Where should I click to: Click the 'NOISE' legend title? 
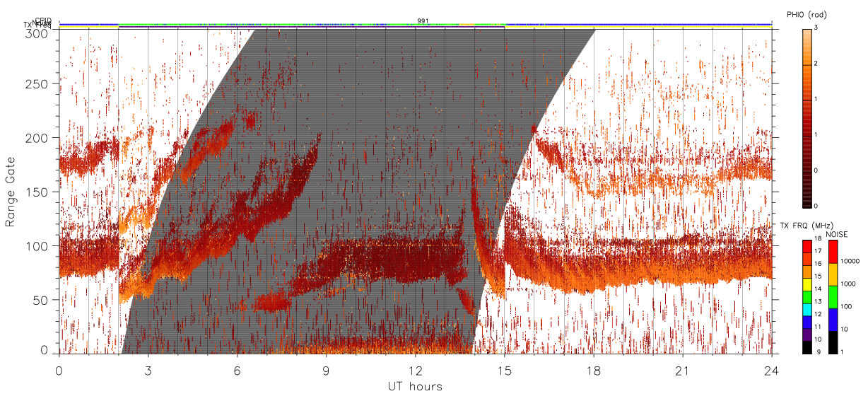tap(836, 234)
